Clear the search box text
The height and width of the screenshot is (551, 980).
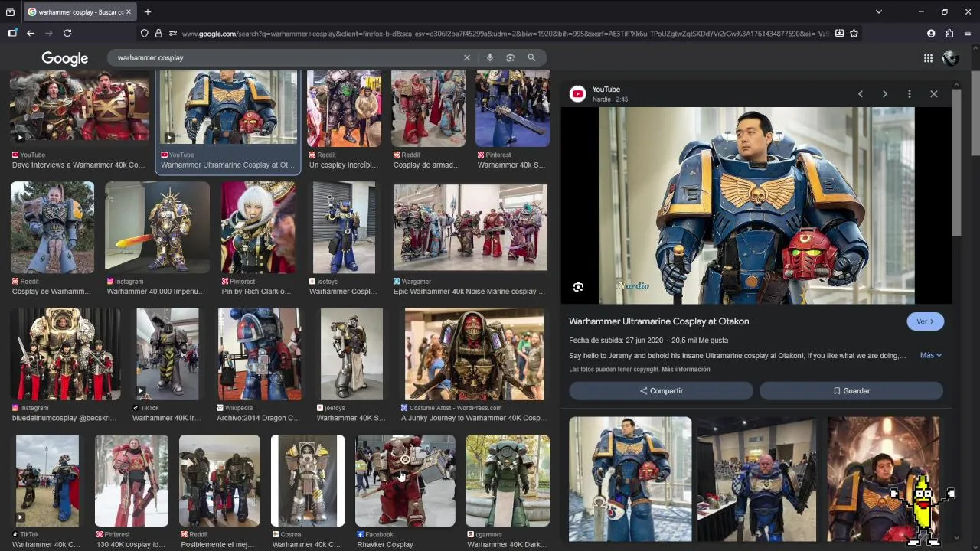click(467, 57)
